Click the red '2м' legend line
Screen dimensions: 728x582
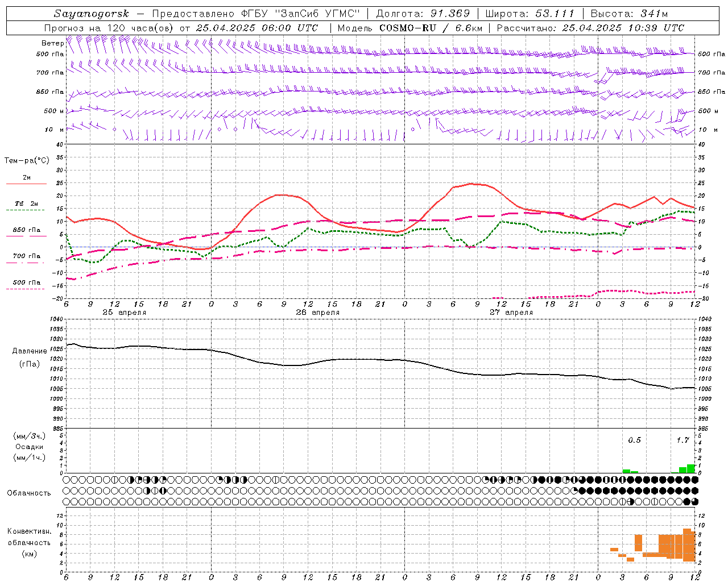tap(26, 184)
